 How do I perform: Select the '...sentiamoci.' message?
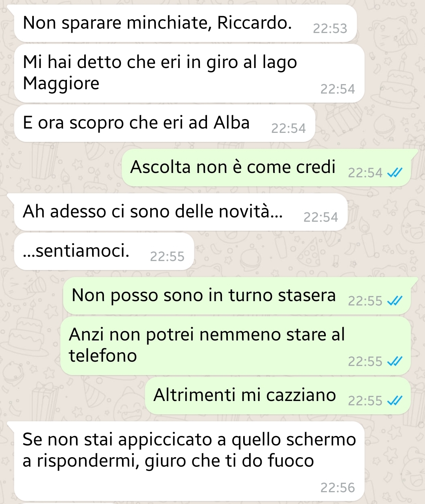coord(104,251)
